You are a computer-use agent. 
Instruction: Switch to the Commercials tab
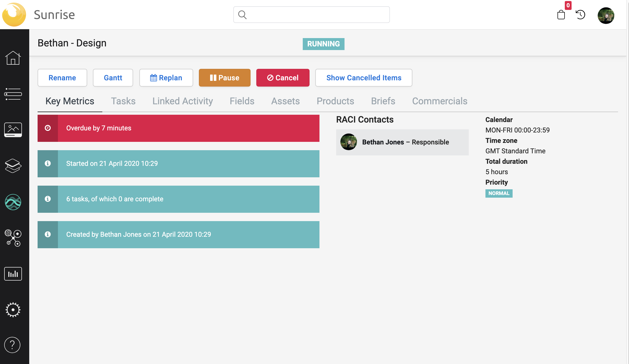pos(440,101)
